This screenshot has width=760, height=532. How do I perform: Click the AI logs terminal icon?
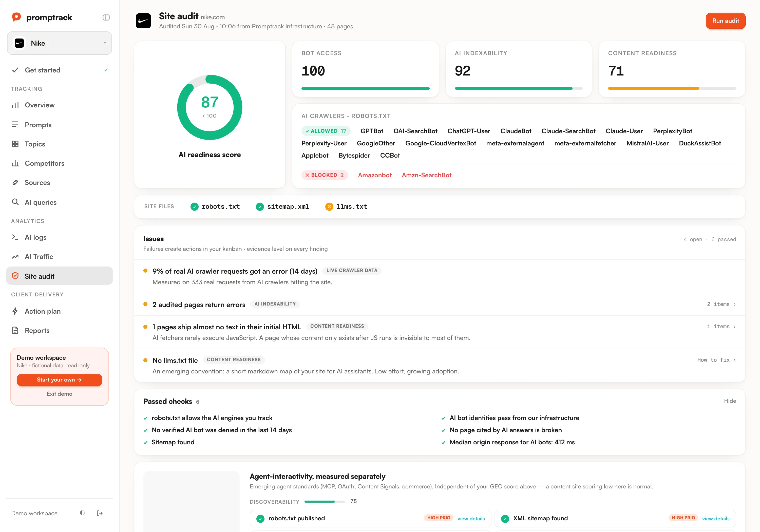pyautogui.click(x=15, y=237)
